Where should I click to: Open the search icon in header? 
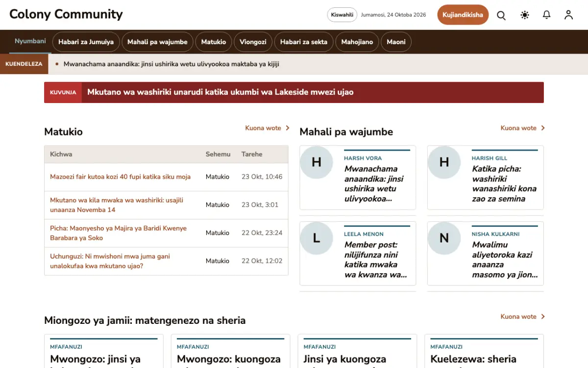(501, 15)
